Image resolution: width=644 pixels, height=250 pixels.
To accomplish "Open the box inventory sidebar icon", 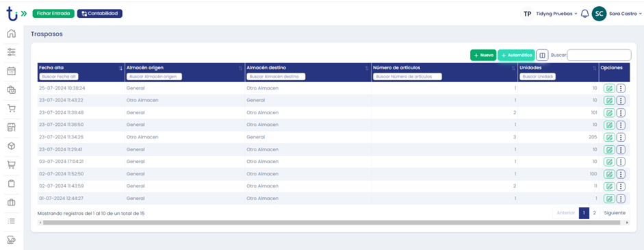I will coord(12,146).
